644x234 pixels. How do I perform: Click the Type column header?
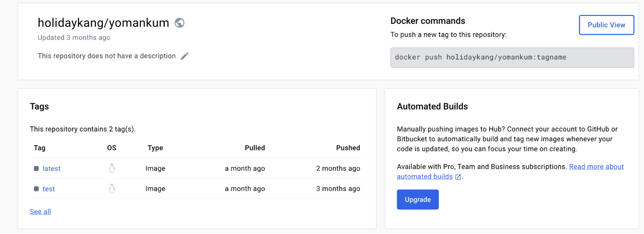pos(156,148)
